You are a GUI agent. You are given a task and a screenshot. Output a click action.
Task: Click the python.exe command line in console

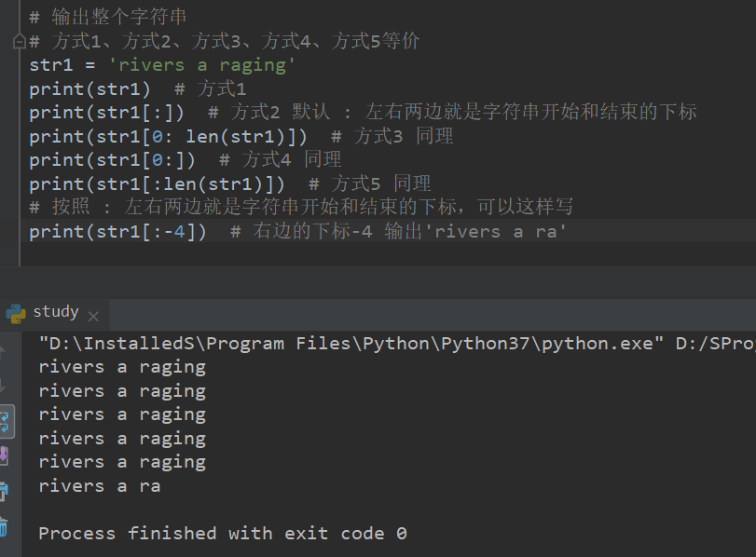pyautogui.click(x=397, y=344)
